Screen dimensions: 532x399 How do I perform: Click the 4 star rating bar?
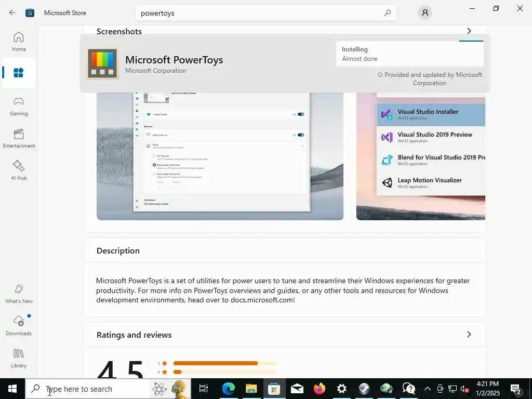point(224,372)
